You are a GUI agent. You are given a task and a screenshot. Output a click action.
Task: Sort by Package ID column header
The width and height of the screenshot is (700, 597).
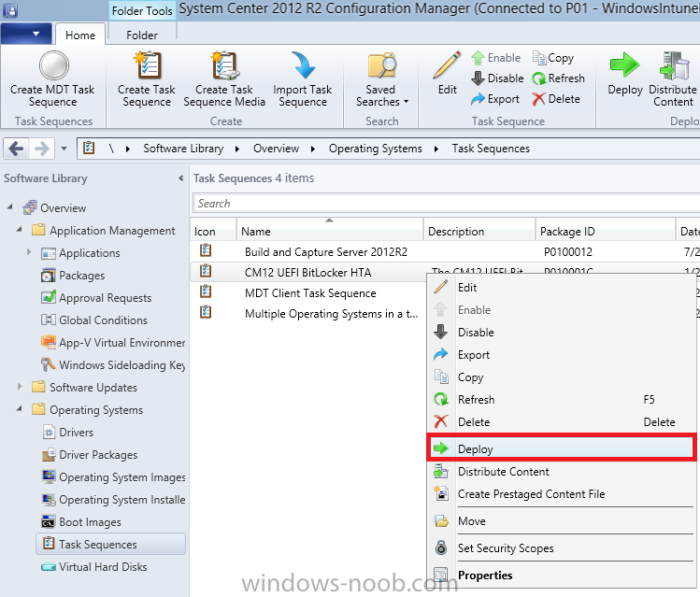(605, 231)
